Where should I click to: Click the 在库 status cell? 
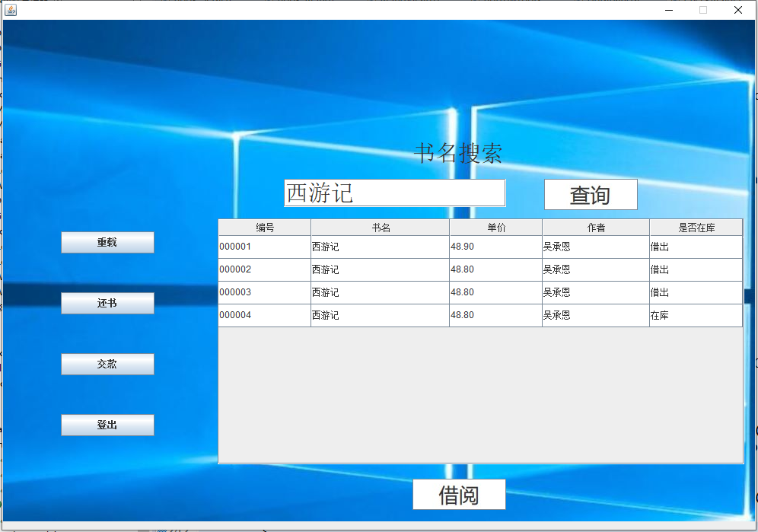click(696, 315)
